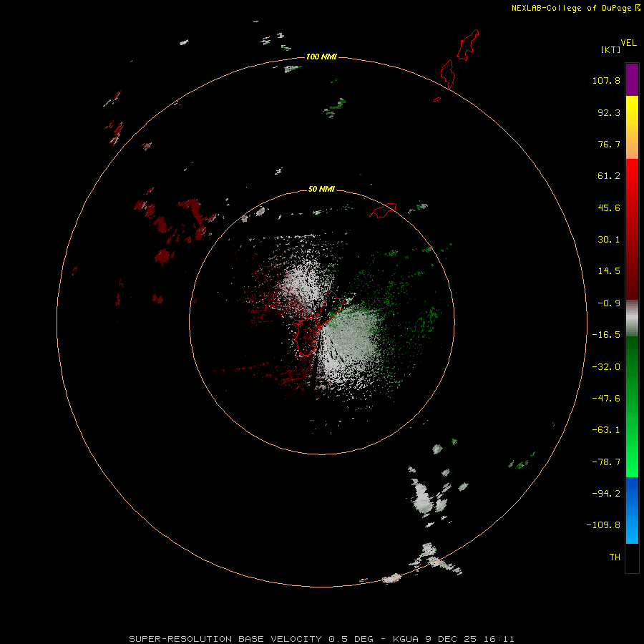The image size is (644, 644).
Task: Click the red island outline on the 50 NMI ring
Action: pos(383,210)
